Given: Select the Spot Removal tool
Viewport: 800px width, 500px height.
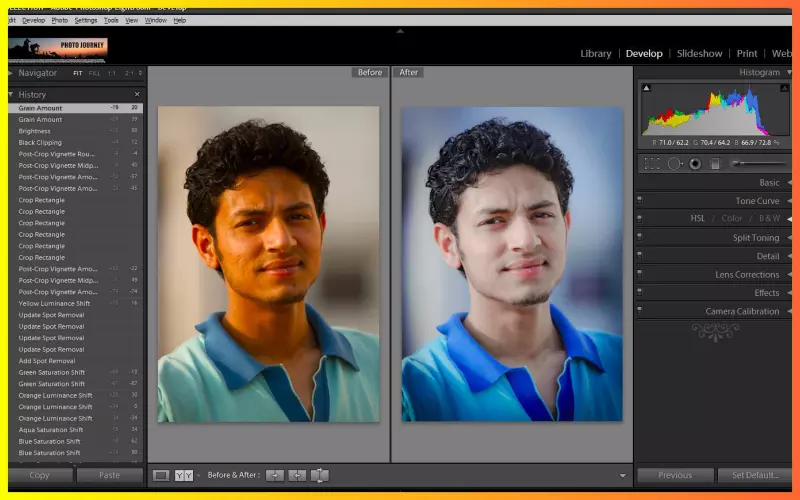Looking at the screenshot, I should [675, 164].
